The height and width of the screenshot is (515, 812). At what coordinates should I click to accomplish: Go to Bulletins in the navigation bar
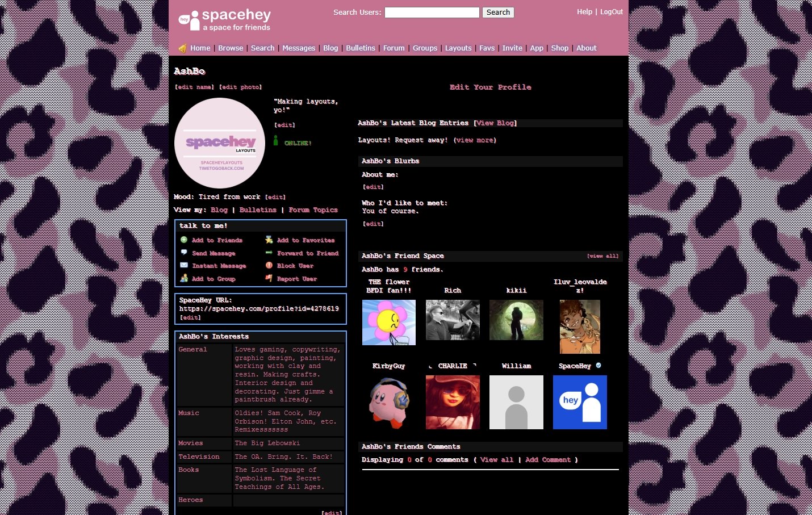point(361,48)
